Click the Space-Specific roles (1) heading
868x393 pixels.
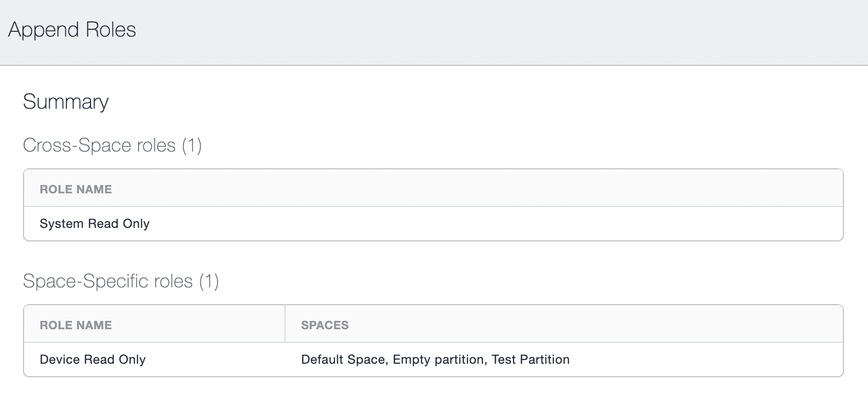click(x=121, y=281)
